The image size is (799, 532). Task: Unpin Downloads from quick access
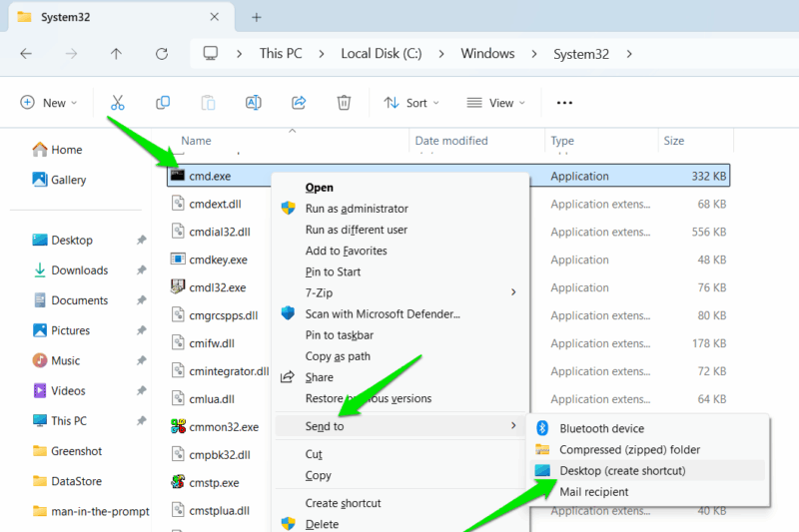click(142, 269)
